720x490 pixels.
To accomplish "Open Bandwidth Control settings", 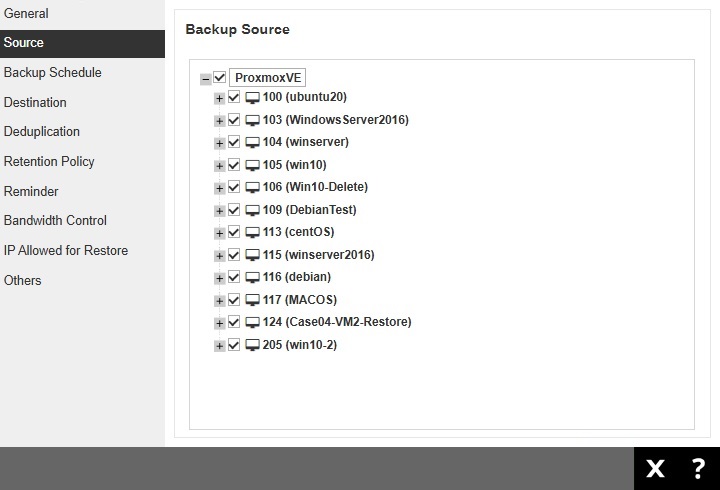I will 55,221.
